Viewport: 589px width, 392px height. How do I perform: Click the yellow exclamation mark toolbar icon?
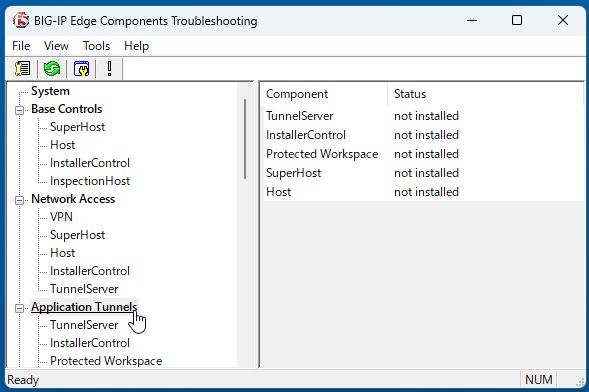click(x=109, y=69)
